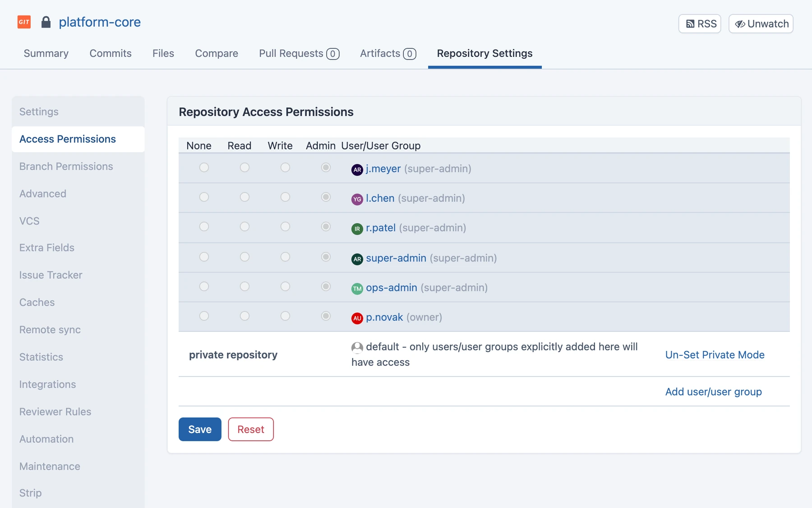
Task: Open Reviewer Rules in the sidebar
Action: [x=78, y=411]
